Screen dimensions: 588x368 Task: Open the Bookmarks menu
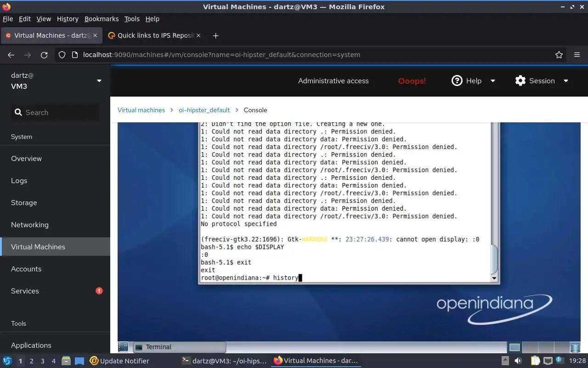(x=102, y=19)
